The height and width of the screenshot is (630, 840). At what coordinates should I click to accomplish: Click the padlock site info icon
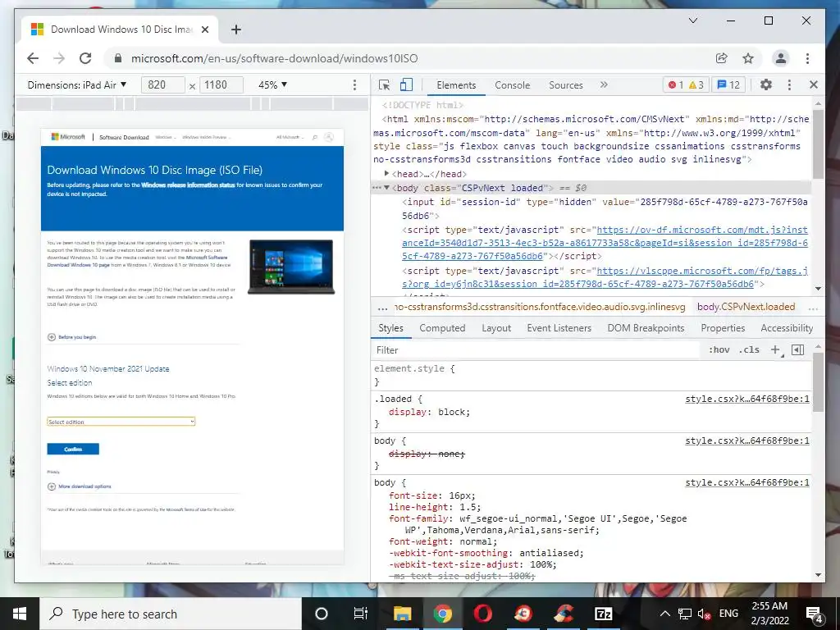tap(118, 58)
